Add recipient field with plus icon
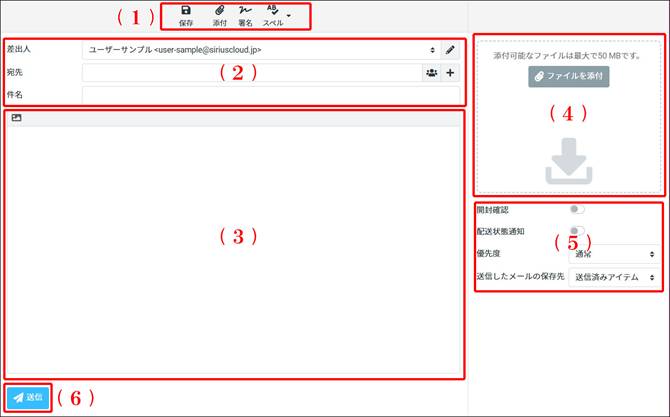This screenshot has width=670, height=417. click(450, 73)
